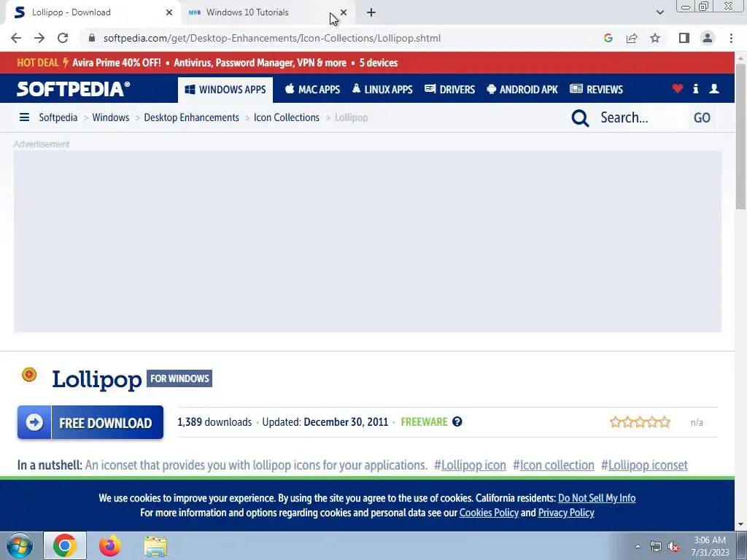Image resolution: width=747 pixels, height=560 pixels.
Task: Open the Reviews section
Action: click(x=597, y=90)
